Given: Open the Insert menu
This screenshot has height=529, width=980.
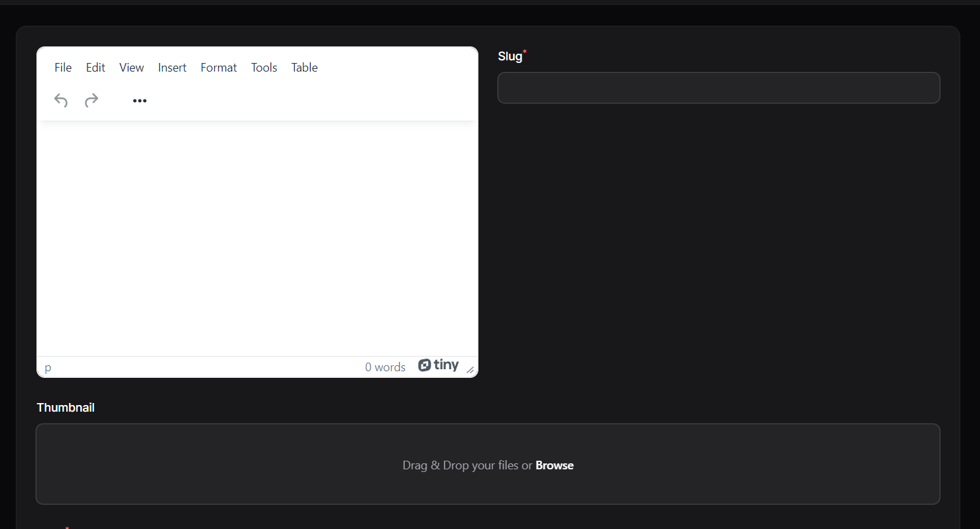Looking at the screenshot, I should 172,68.
